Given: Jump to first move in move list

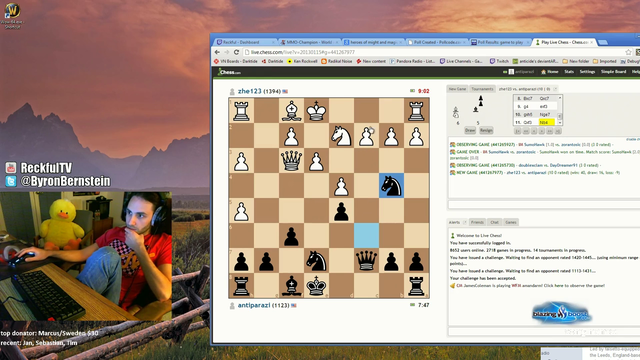Looking at the screenshot, I should [x=518, y=131].
